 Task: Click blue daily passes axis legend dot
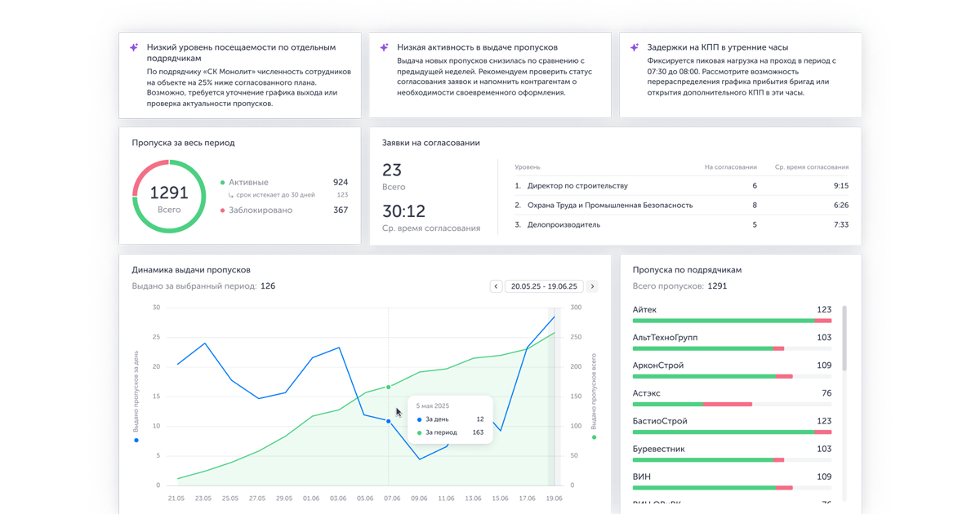(x=136, y=441)
